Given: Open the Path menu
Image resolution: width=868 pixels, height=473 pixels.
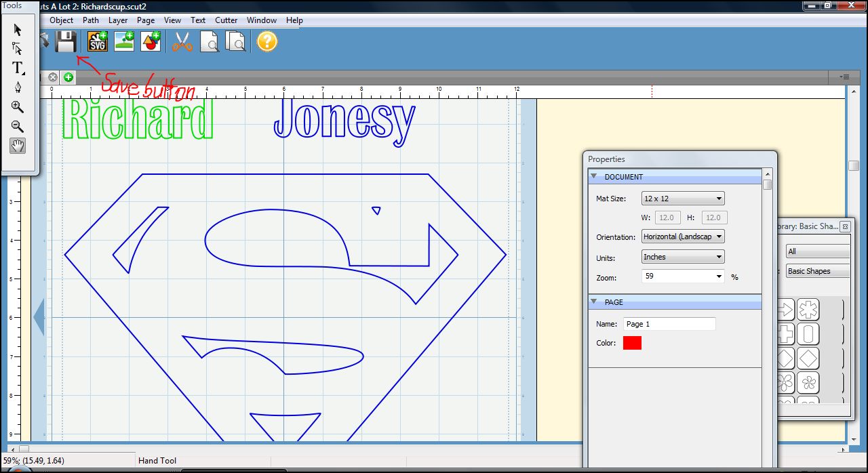Looking at the screenshot, I should 91,20.
